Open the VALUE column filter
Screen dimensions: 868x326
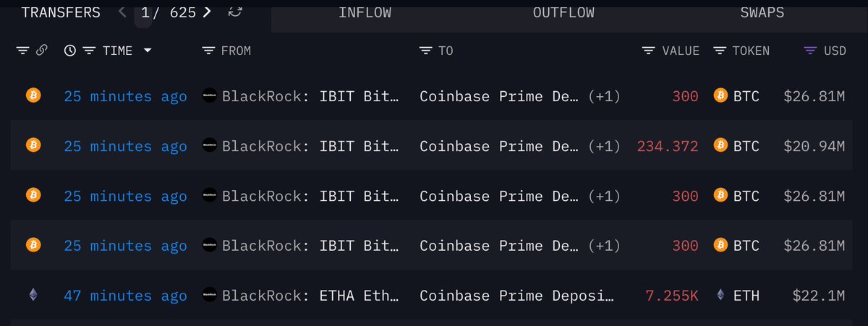click(649, 51)
